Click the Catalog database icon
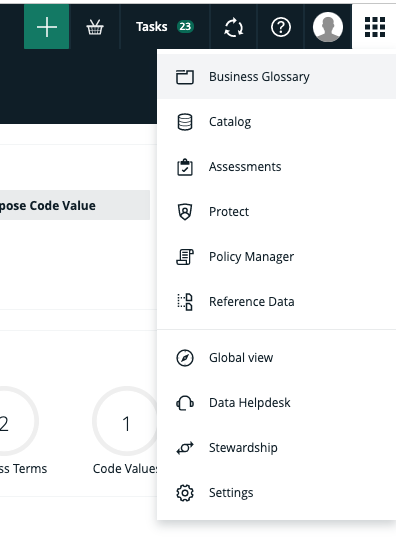Image resolution: width=396 pixels, height=553 pixels. (x=185, y=122)
